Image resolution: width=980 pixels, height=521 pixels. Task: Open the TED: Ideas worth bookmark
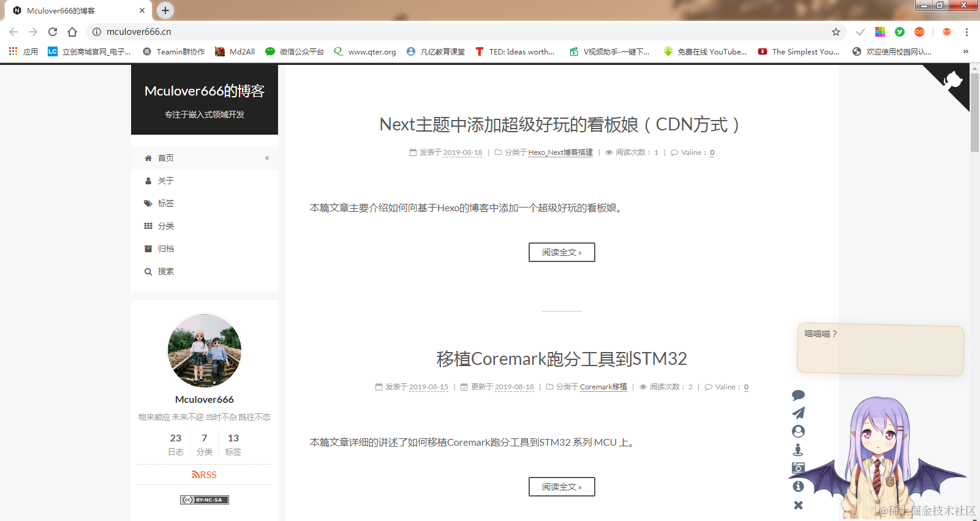click(515, 51)
